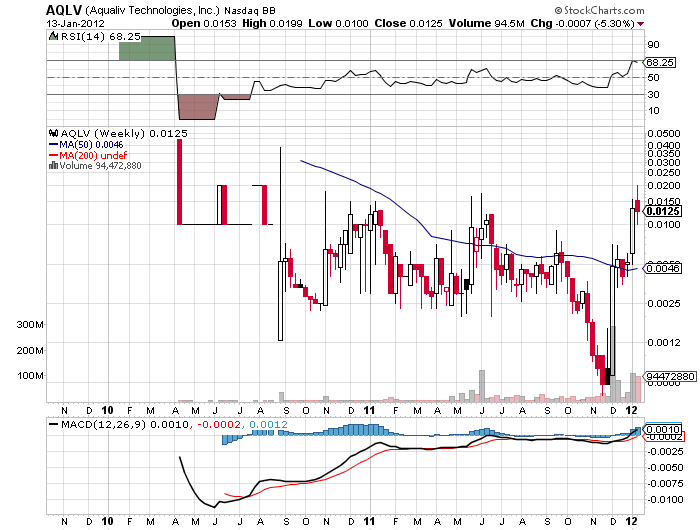This screenshot has height=530, width=700.
Task: Click the 94472880 volume value tag
Action: pyautogui.click(x=670, y=376)
